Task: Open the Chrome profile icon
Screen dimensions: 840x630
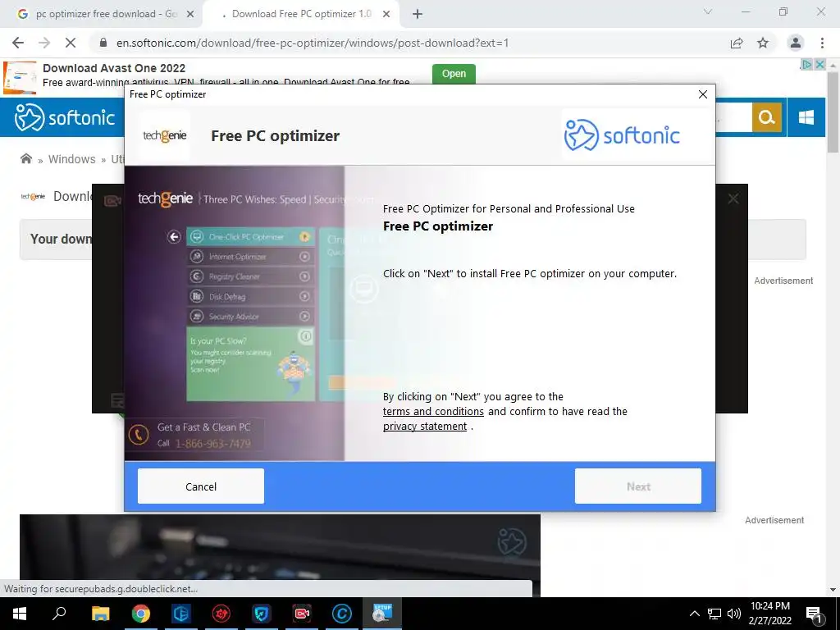Action: coord(796,43)
